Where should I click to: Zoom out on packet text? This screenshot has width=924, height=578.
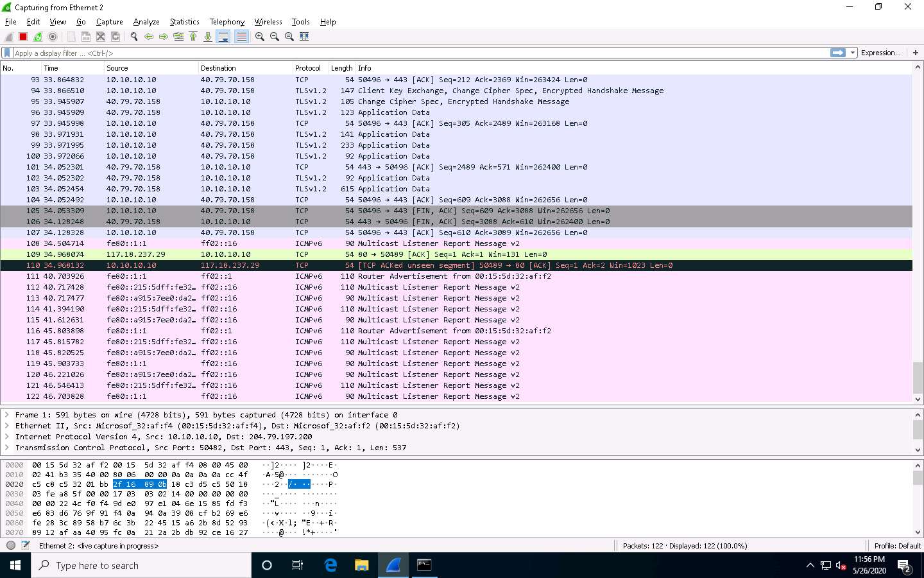tap(275, 37)
